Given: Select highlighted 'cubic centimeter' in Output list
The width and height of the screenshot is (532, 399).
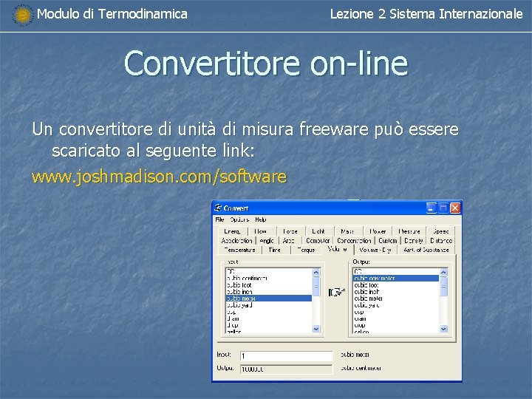Looking at the screenshot, I should click(396, 279).
